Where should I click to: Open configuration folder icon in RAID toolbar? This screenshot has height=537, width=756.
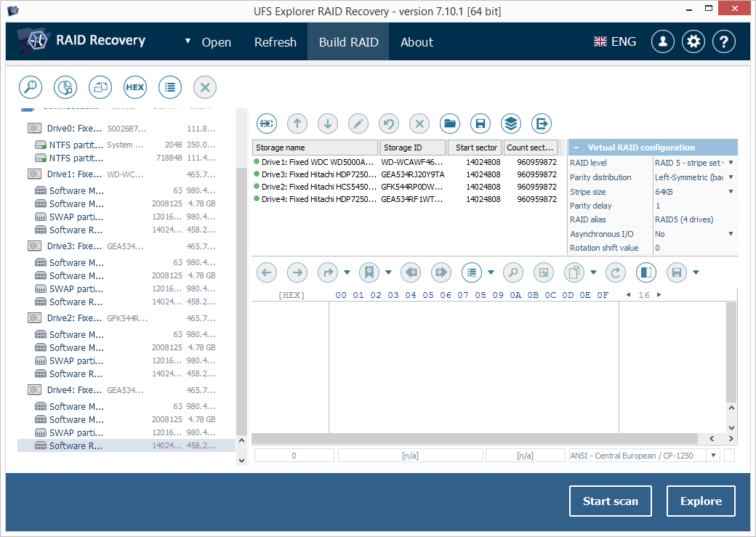(450, 124)
